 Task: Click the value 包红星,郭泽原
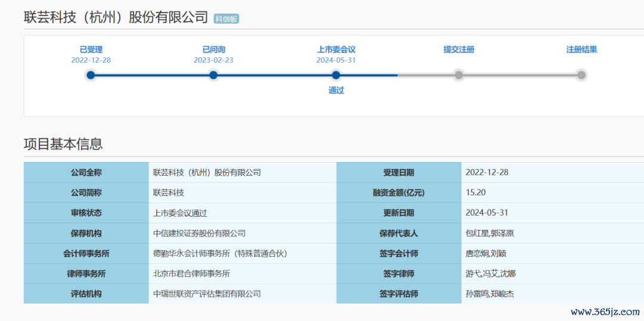point(490,233)
